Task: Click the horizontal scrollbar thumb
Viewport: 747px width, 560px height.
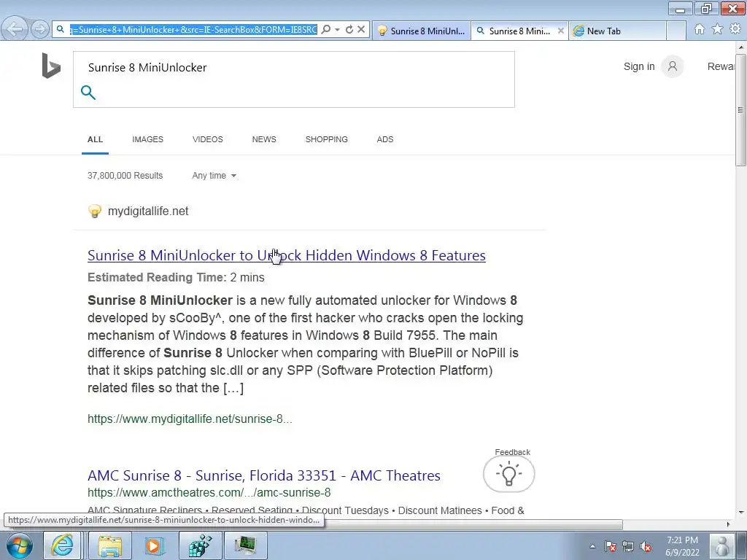Action: [x=472, y=524]
